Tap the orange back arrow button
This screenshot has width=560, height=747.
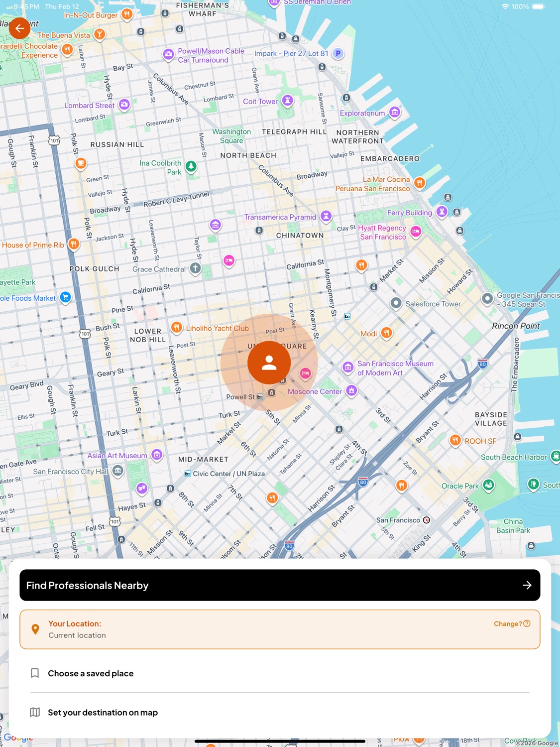click(x=19, y=28)
